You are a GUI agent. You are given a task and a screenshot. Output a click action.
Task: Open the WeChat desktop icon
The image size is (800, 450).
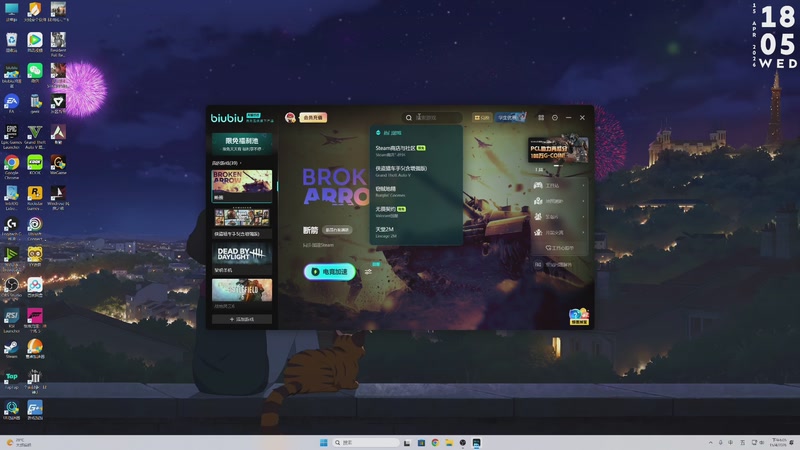click(x=35, y=73)
